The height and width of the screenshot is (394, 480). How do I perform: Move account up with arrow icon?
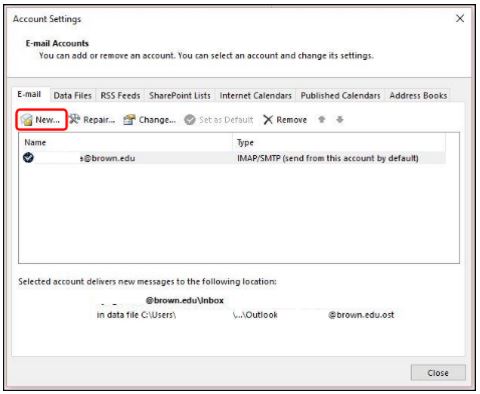(x=321, y=119)
